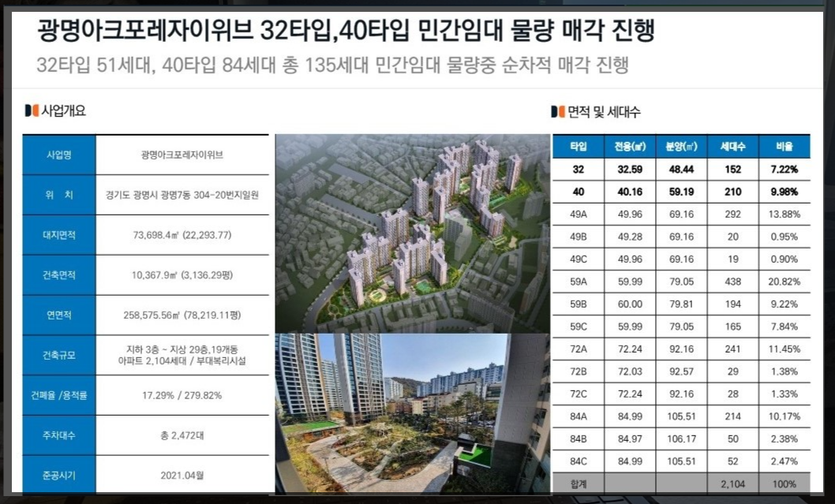Select the 79.81 cell in row 59B
Viewport: 835px width, 504px height.
[682, 304]
